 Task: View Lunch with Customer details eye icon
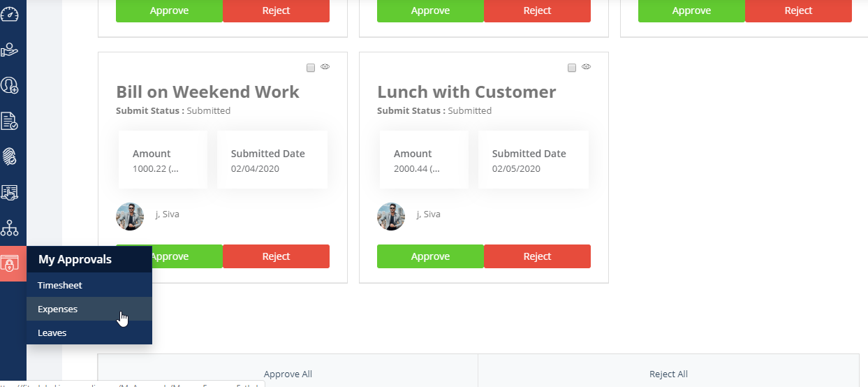(x=586, y=67)
